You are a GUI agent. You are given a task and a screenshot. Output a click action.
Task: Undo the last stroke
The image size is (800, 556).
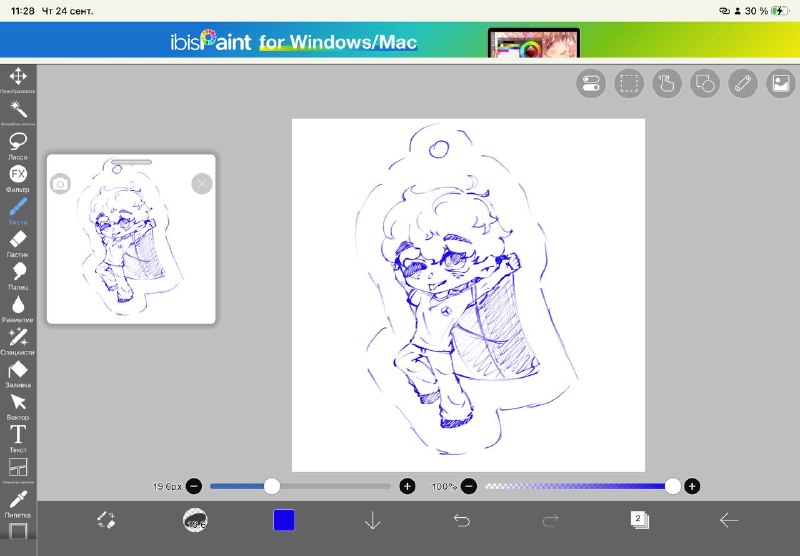click(x=462, y=520)
